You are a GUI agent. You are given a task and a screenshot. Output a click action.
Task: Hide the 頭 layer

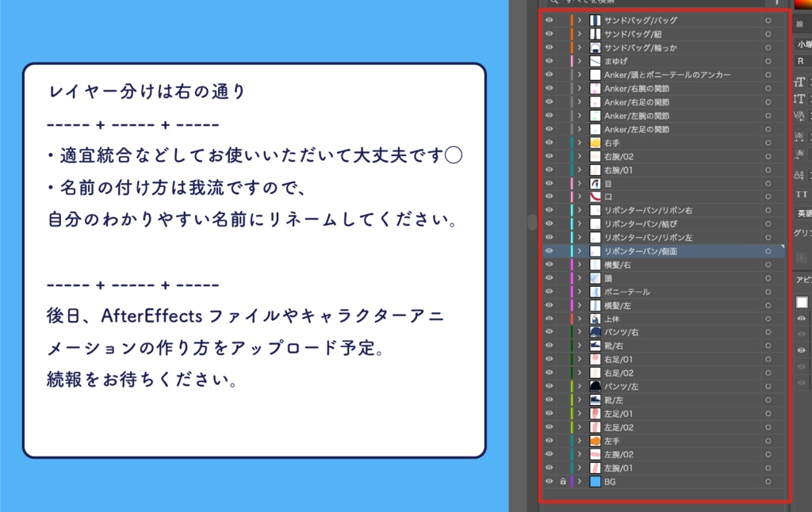[x=549, y=278]
